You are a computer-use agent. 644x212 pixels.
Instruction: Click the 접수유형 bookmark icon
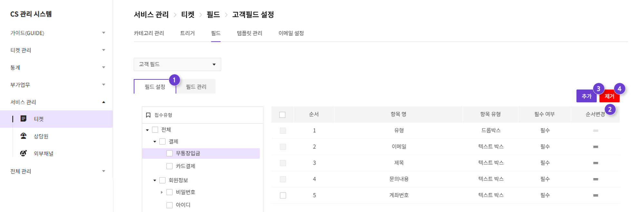coord(148,115)
